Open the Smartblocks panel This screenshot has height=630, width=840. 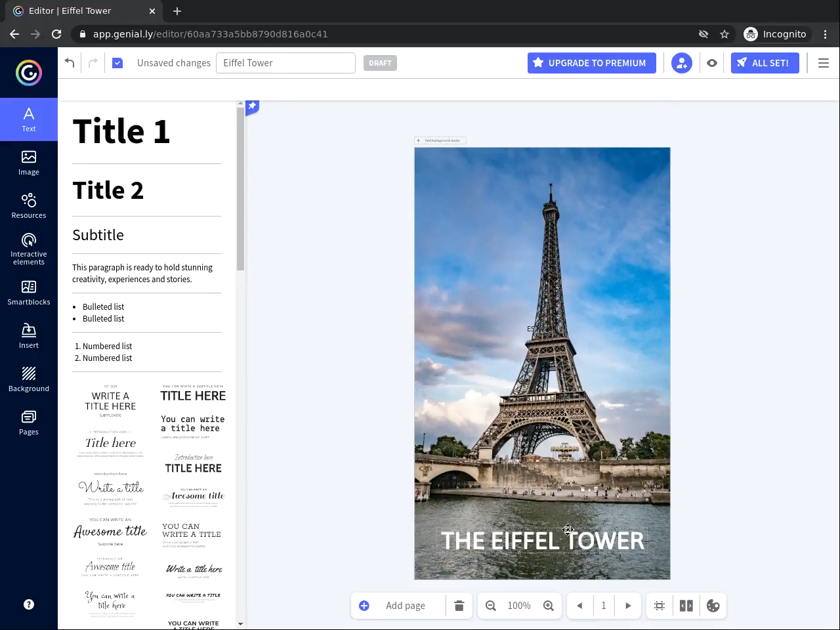pyautogui.click(x=29, y=293)
